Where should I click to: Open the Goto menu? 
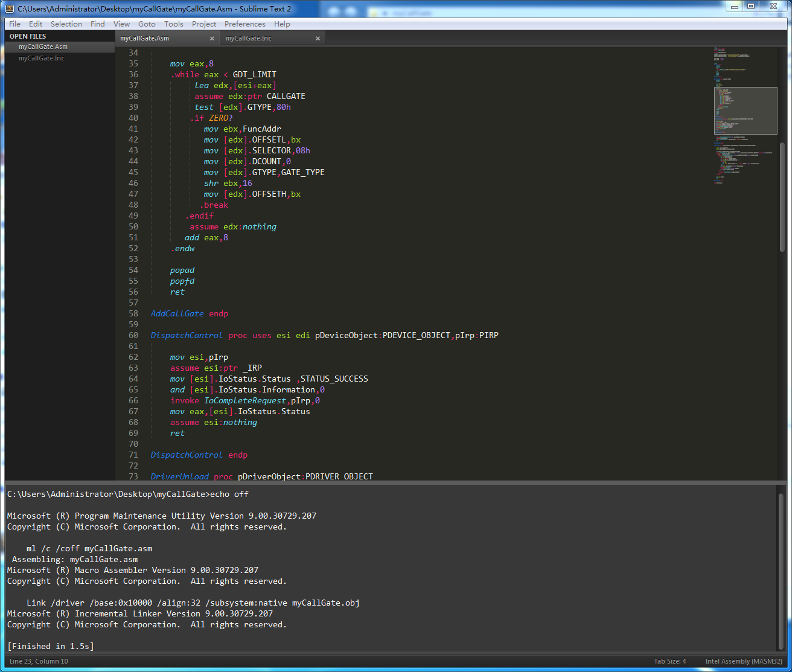147,24
